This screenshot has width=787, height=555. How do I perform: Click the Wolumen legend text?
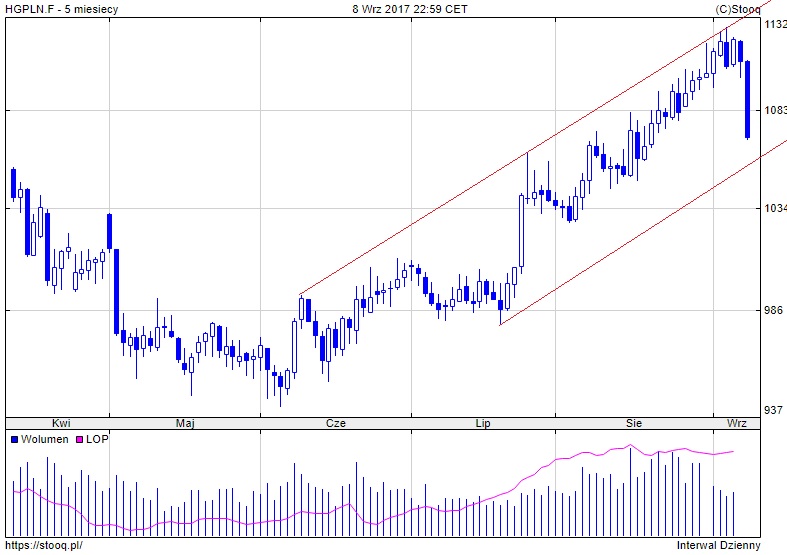point(44,439)
